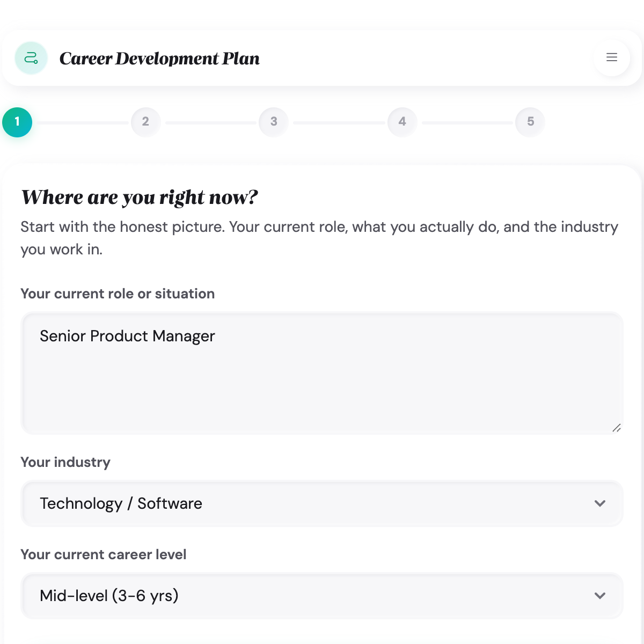Click the chevron on Mid-level (3–6 yrs)
The height and width of the screenshot is (644, 644).
(600, 596)
